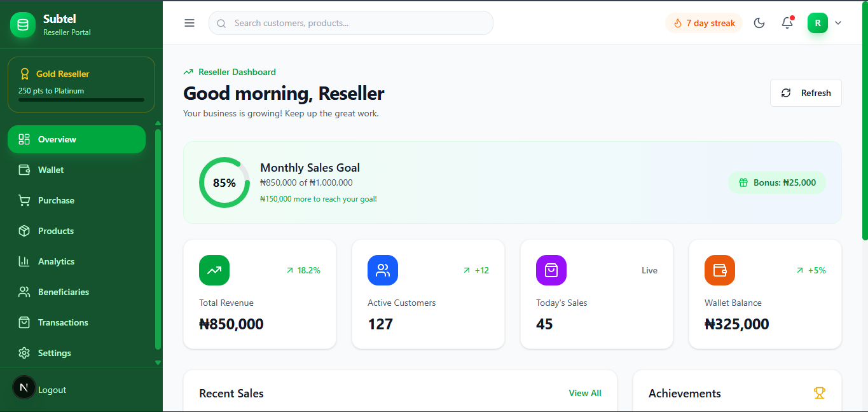Click the 18.2% revenue growth indicator
868x412 pixels.
pos(303,270)
